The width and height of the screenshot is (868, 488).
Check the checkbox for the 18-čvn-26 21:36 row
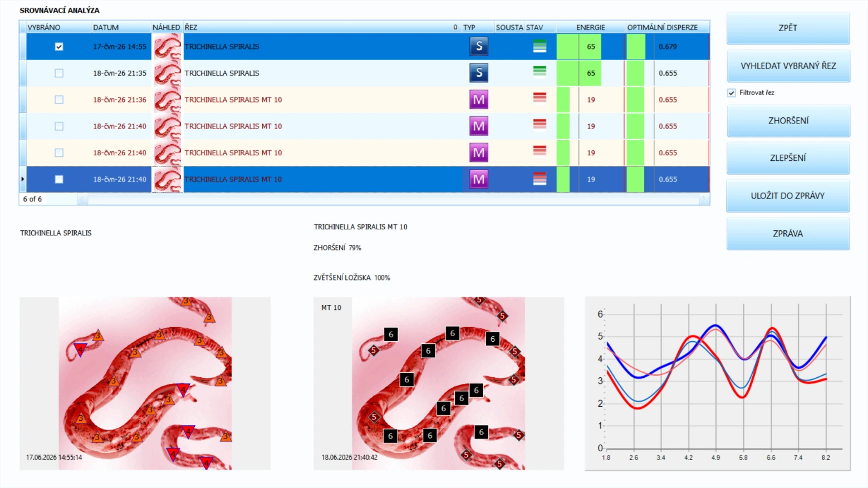click(59, 100)
